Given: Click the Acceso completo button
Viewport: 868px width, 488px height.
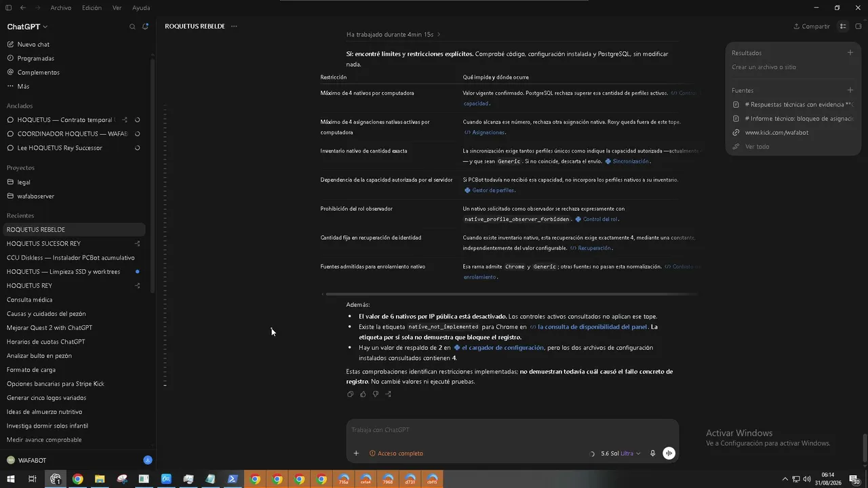Looking at the screenshot, I should click(396, 453).
